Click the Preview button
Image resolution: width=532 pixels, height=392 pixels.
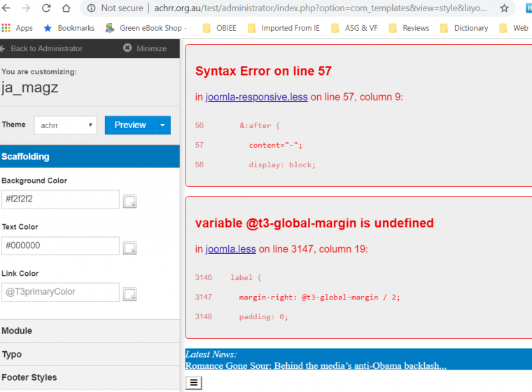tap(129, 125)
